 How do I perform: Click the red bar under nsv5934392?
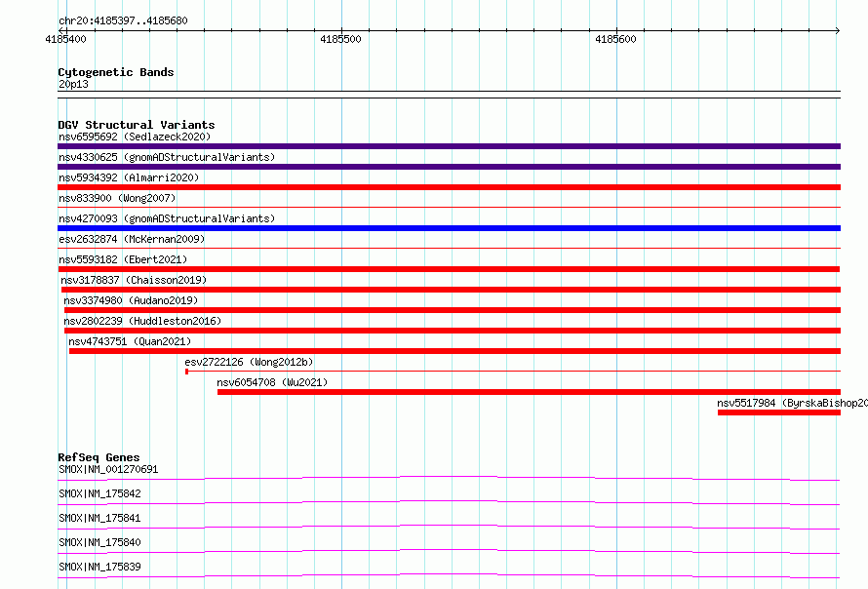449,187
